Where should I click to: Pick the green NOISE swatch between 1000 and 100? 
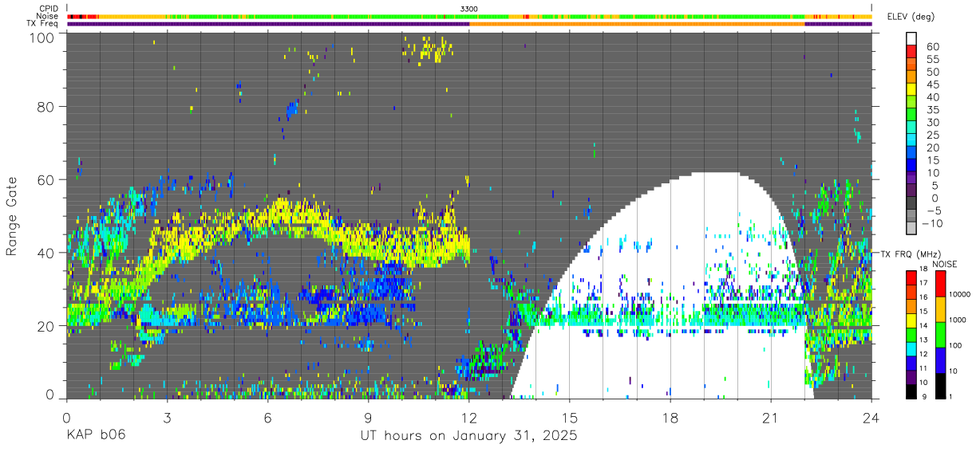[940, 335]
